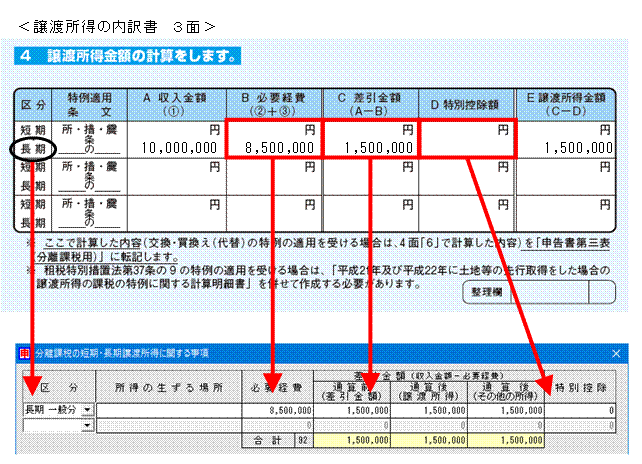The height and width of the screenshot is (464, 642).
Task: Click the red 申 icon in dialog title bar
Action: click(25, 353)
